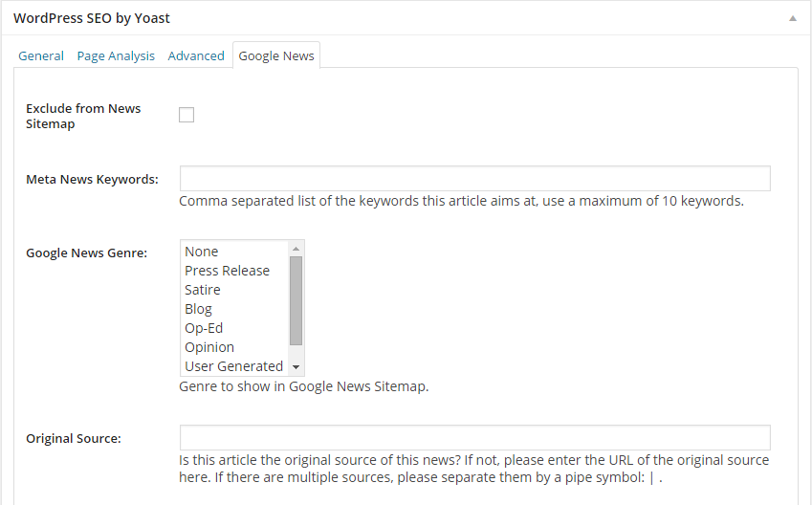
Task: Click the Google News Genre label
Action: 86,253
